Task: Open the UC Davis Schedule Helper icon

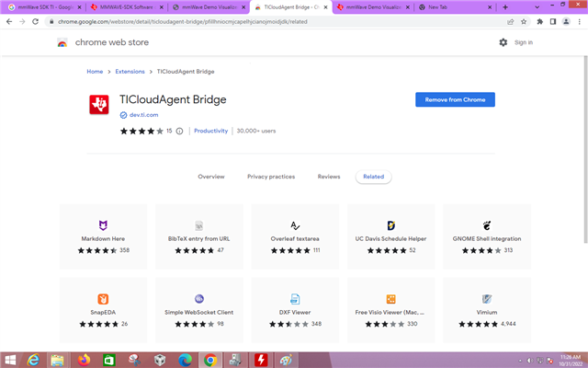Action: [x=391, y=225]
